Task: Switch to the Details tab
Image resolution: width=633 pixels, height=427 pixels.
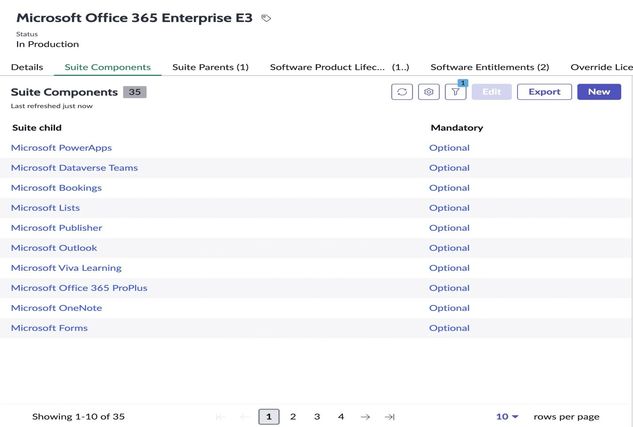Action: click(27, 67)
